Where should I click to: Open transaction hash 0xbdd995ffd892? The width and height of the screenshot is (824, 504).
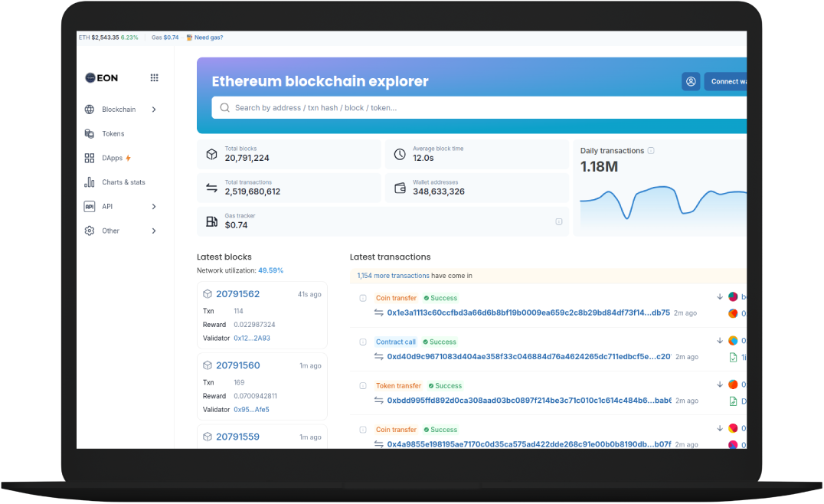(529, 401)
